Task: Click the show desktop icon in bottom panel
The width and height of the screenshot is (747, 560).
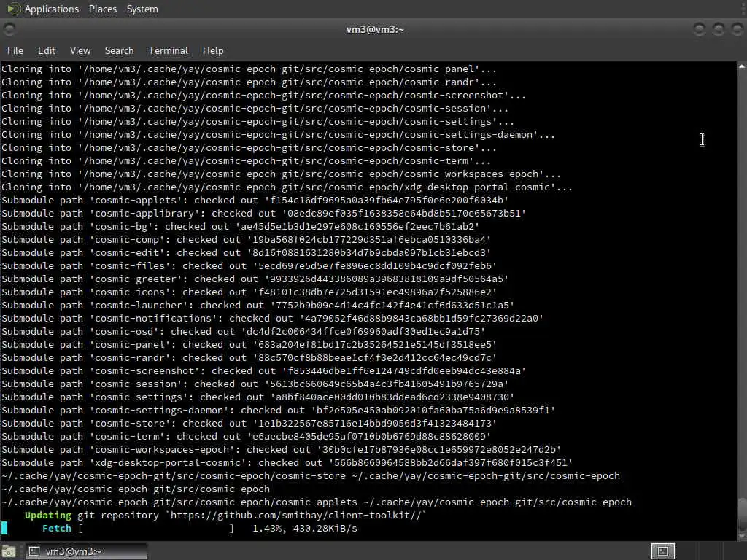Action: pyautogui.click(x=9, y=551)
